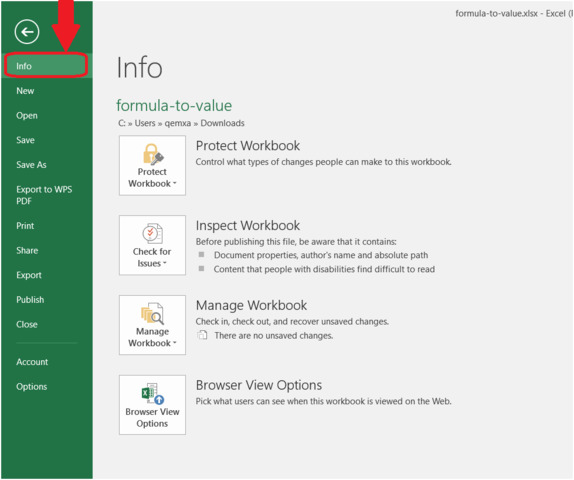Expand the Check for Issues dropdown
Viewport: 574px width, 480px height.
152,245
